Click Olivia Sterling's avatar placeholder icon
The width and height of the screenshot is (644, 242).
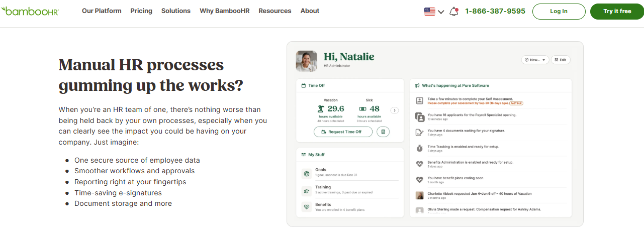[420, 210]
